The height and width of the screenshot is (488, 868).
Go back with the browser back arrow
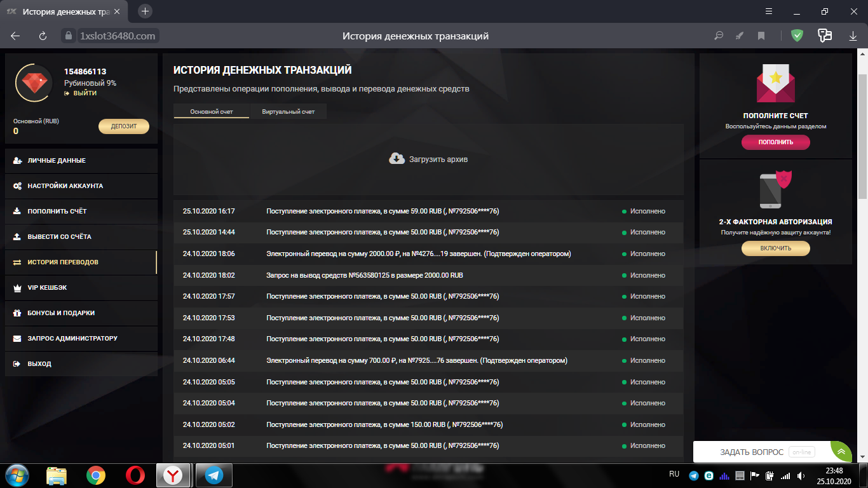tap(15, 36)
